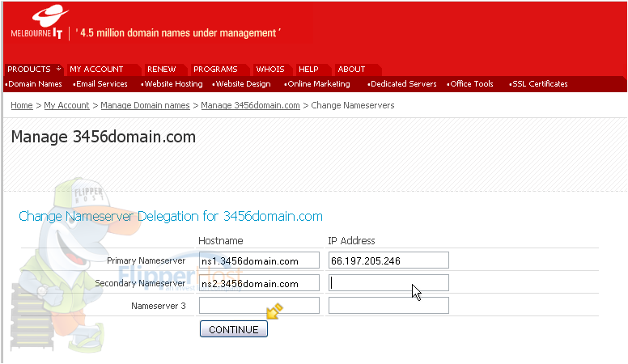Viewport: 628px width, 364px height.
Task: Click Change Nameserver Delegation heading text
Action: coord(171,216)
